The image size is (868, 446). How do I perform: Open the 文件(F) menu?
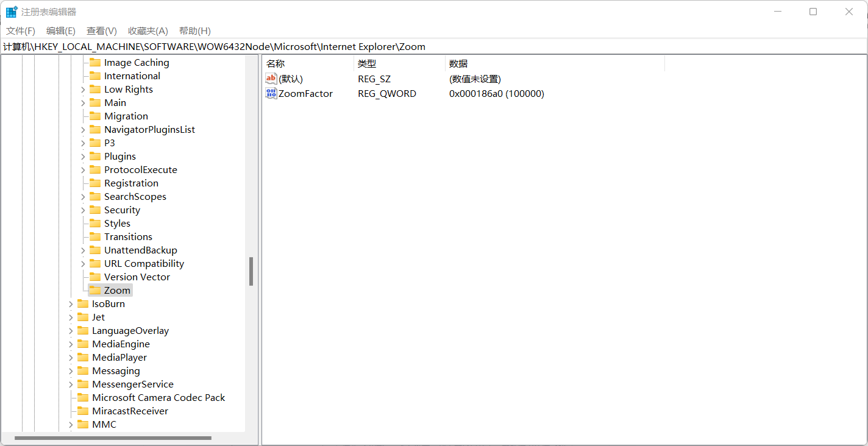[21, 30]
